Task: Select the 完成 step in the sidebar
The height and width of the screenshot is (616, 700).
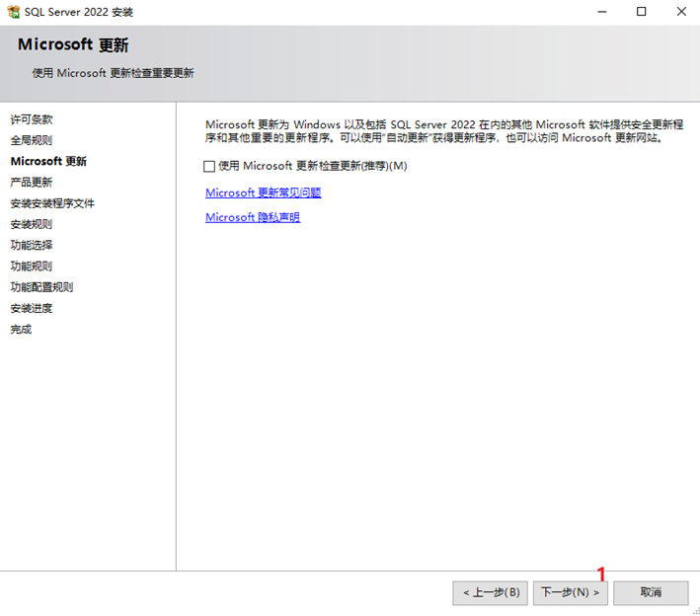Action: (21, 330)
